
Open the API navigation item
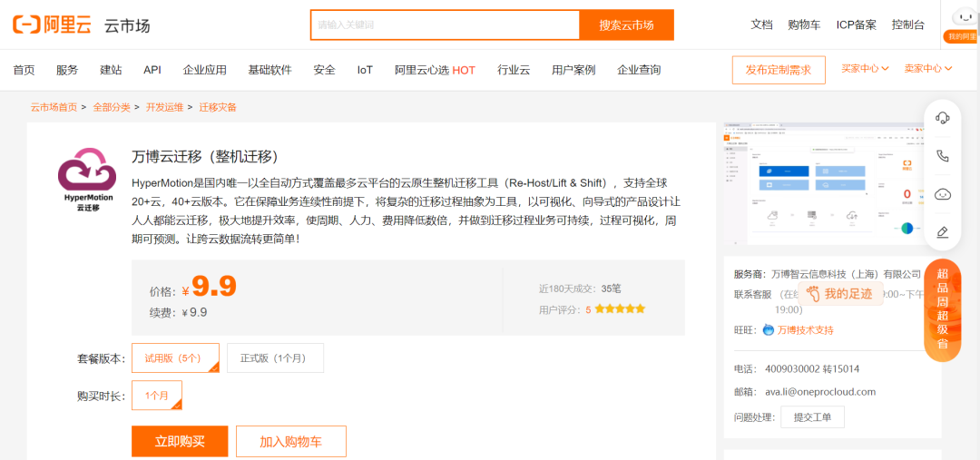(x=152, y=70)
